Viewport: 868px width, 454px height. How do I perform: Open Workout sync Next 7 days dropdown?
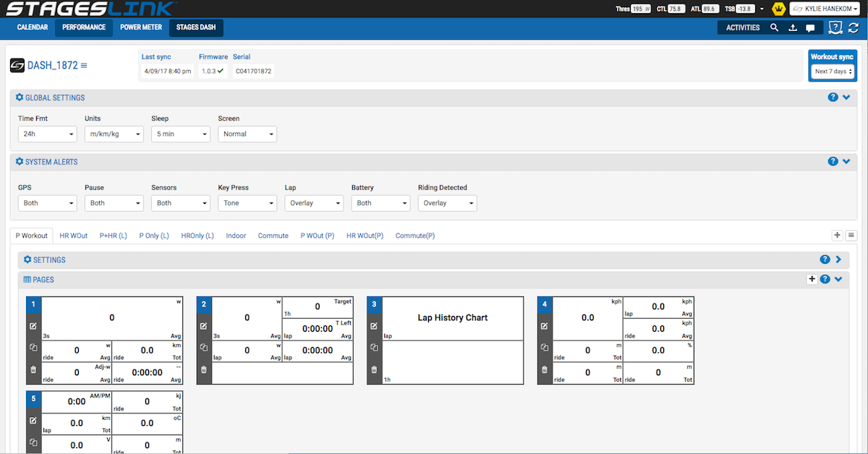point(833,72)
